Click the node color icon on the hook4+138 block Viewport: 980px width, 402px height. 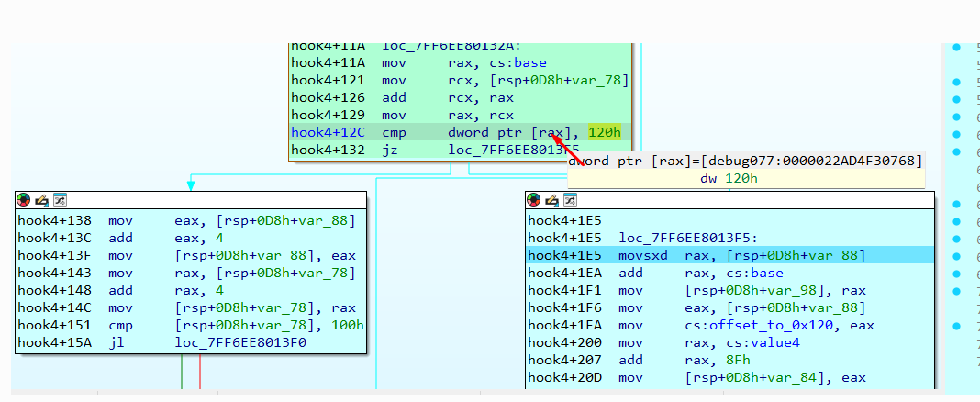[x=23, y=201]
